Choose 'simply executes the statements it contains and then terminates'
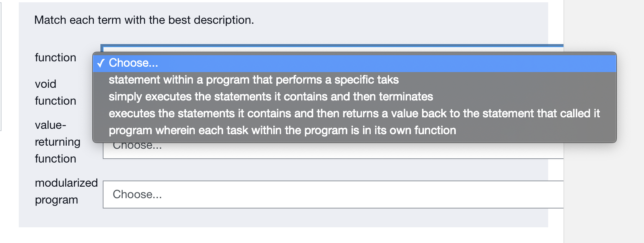 tap(270, 97)
